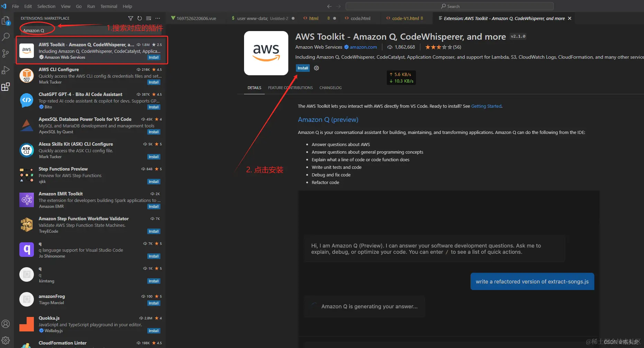Select the Details tab
This screenshot has height=348, width=644.
click(254, 88)
